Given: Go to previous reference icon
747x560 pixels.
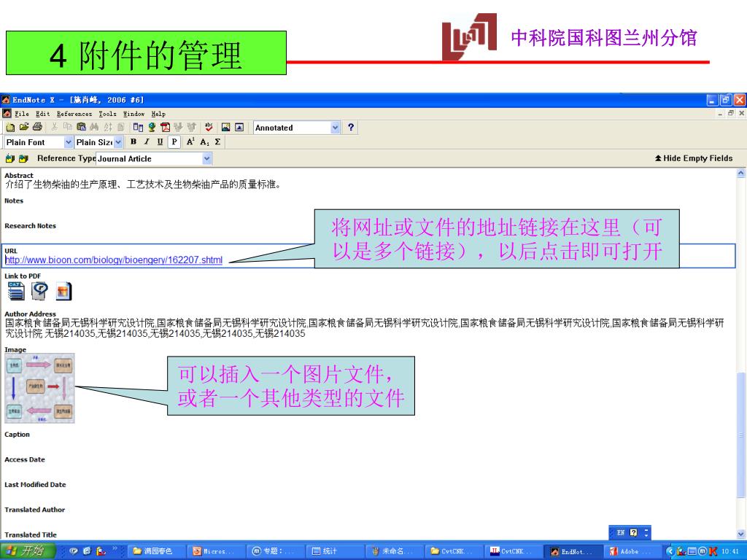Looking at the screenshot, I should click(x=10, y=158).
